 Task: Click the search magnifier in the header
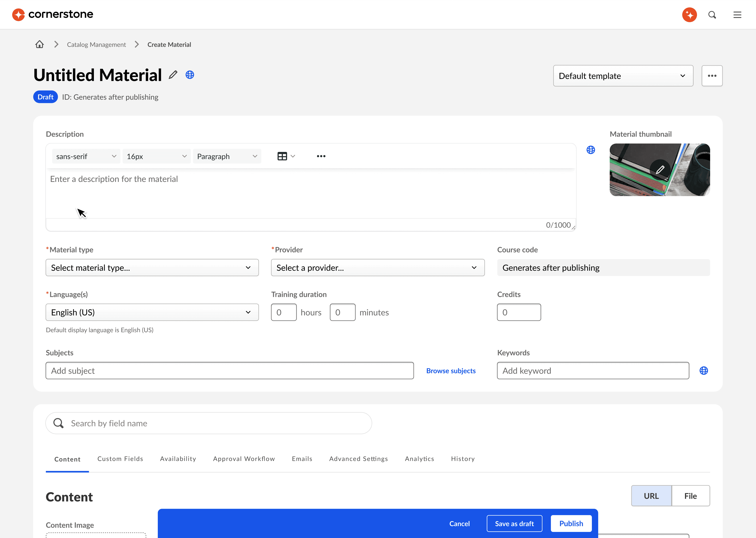coord(712,15)
